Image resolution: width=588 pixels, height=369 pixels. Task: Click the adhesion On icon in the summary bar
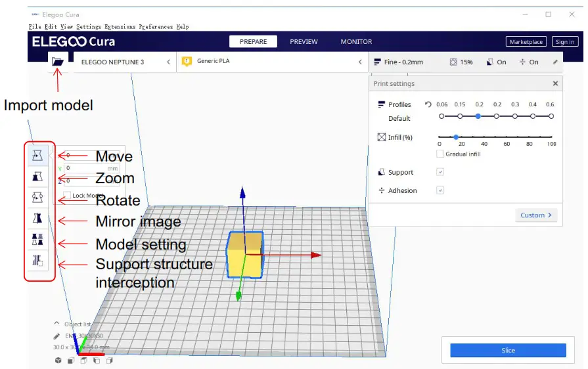click(522, 62)
